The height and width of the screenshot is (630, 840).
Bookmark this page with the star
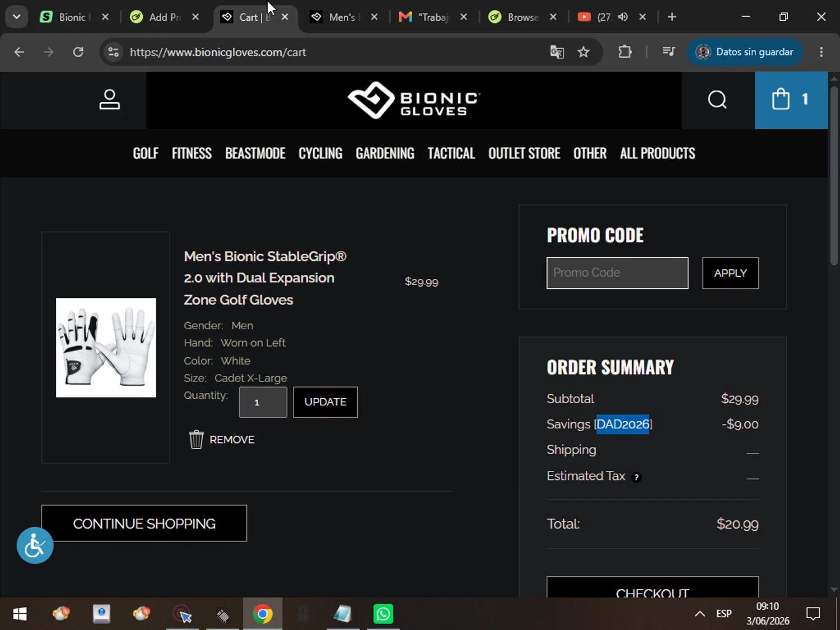584,52
